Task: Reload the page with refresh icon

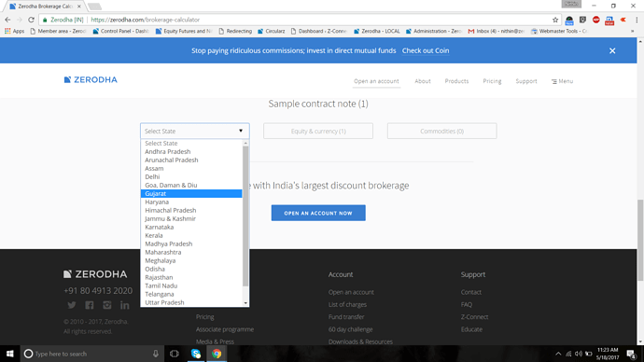Action: pyautogui.click(x=31, y=20)
